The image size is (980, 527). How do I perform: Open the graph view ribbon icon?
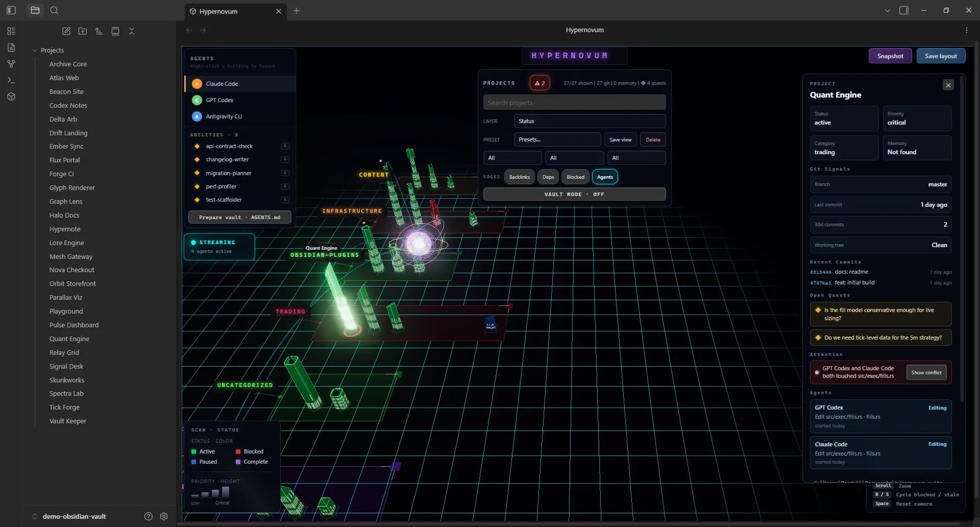coord(11,64)
